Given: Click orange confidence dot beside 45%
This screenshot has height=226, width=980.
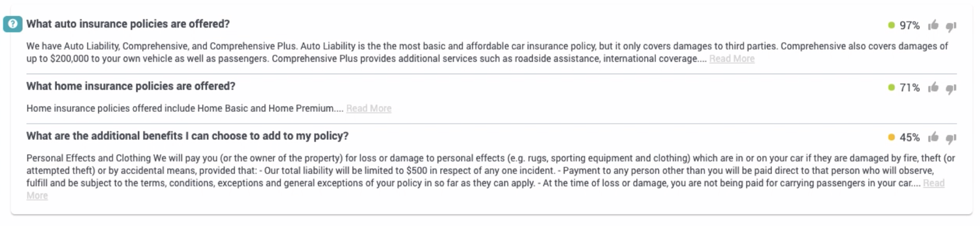Looking at the screenshot, I should coord(891,137).
